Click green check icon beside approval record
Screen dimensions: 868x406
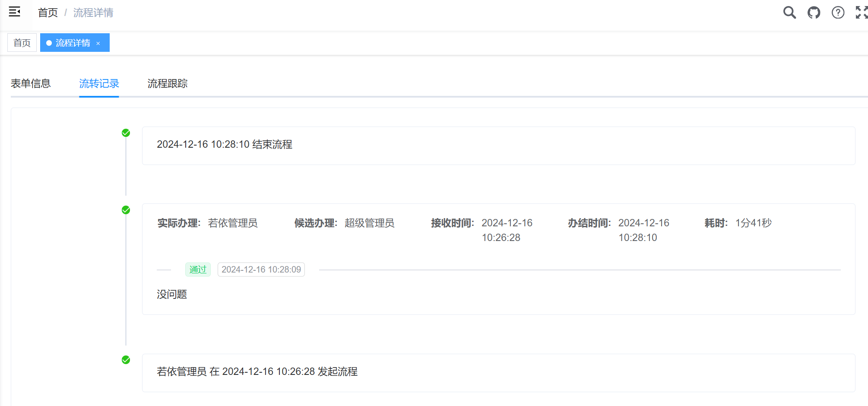click(x=126, y=210)
